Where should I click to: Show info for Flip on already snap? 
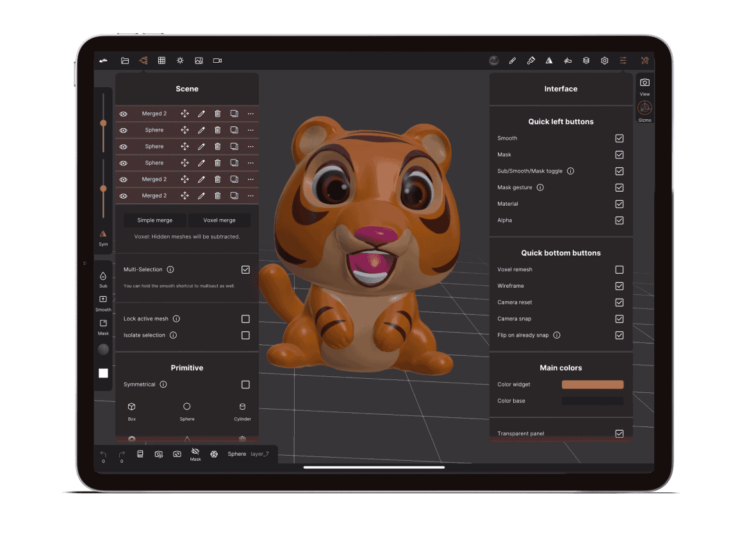point(557,335)
